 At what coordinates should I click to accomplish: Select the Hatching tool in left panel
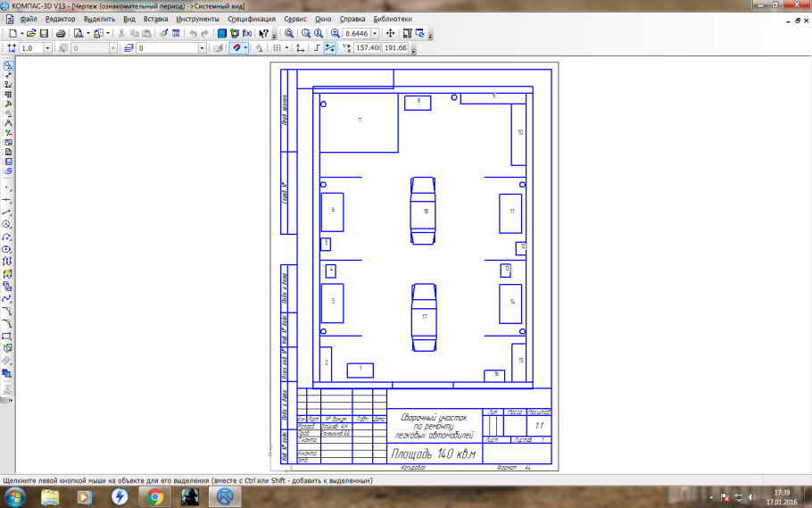(x=7, y=360)
